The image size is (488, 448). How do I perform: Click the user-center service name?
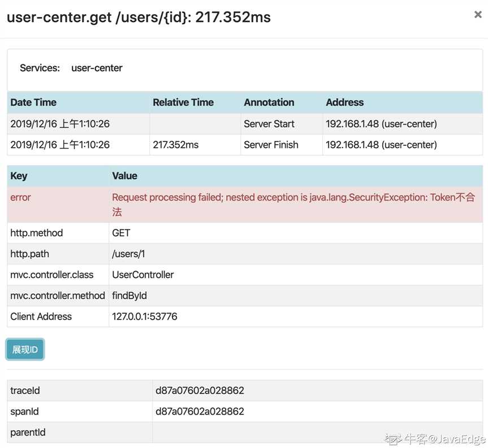click(97, 68)
